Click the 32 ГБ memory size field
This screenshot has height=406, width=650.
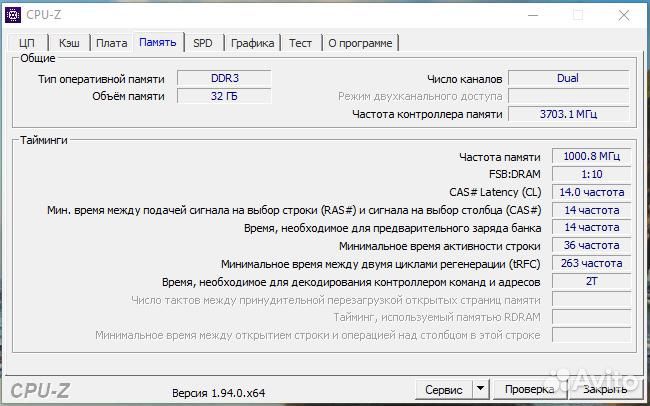pos(224,96)
